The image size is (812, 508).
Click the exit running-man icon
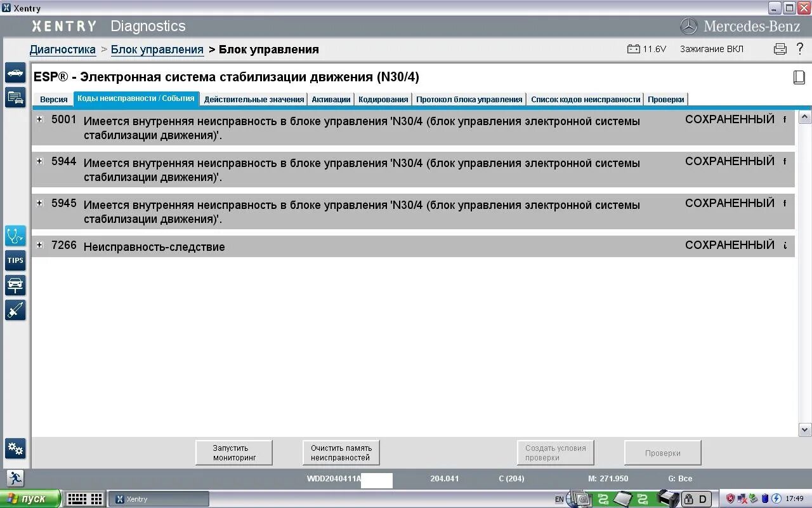tap(15, 478)
